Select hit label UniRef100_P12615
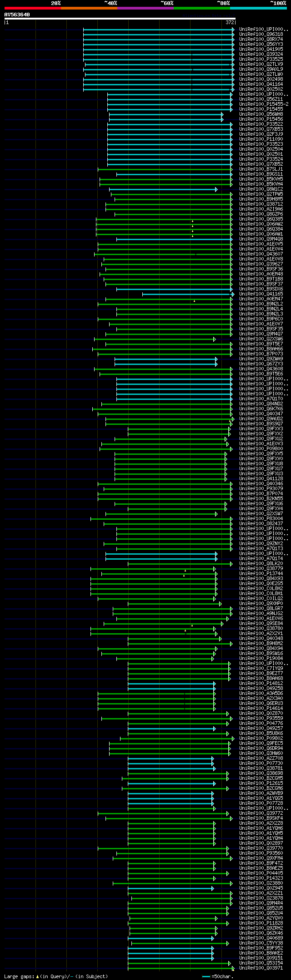 [261, 783]
